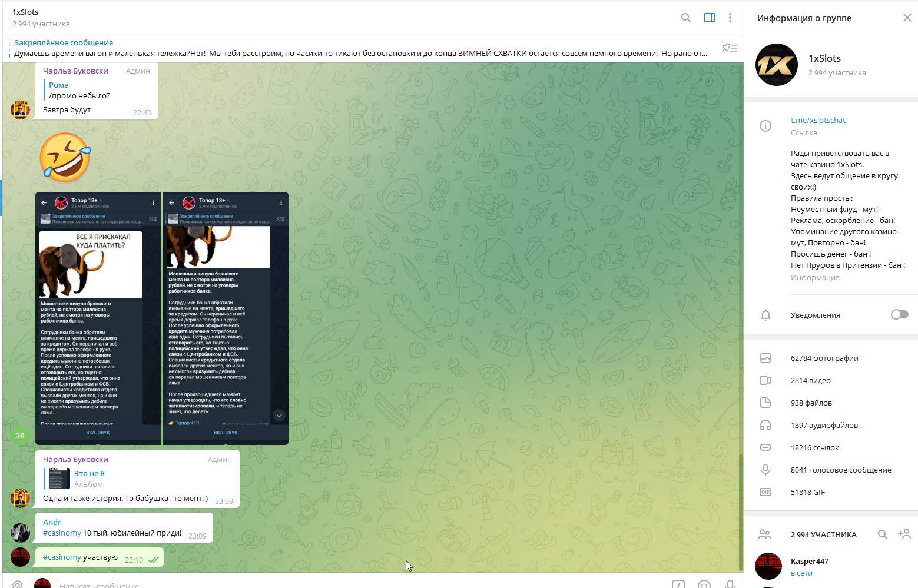
Task: Open the emoji picker icon
Action: pos(704,584)
